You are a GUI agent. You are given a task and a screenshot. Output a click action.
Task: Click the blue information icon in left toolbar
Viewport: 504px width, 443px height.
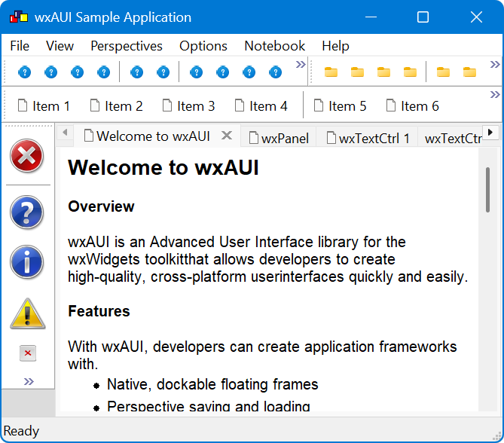tap(26, 262)
